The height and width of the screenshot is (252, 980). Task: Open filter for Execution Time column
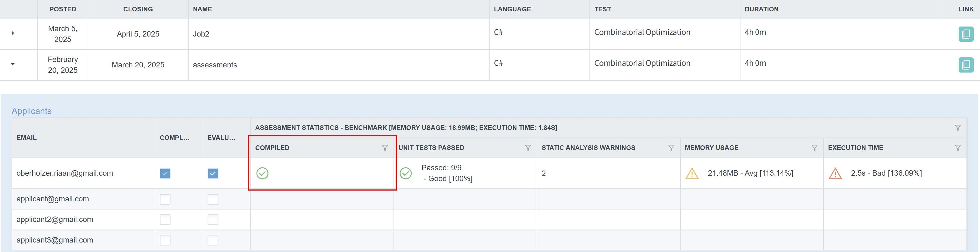click(958, 148)
